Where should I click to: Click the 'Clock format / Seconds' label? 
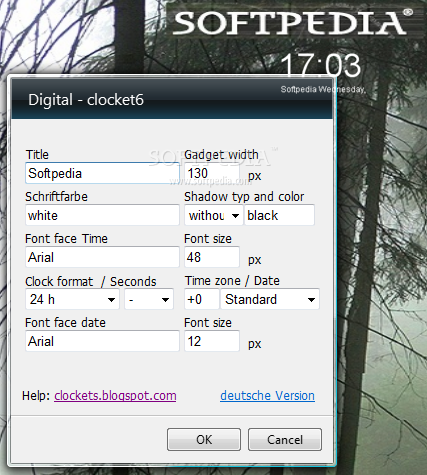coord(91,281)
